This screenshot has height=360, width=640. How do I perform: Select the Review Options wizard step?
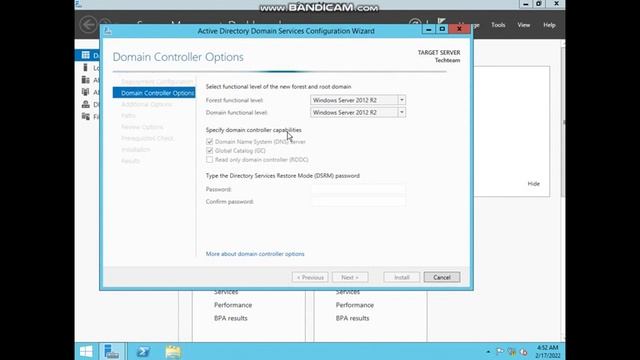(142, 127)
